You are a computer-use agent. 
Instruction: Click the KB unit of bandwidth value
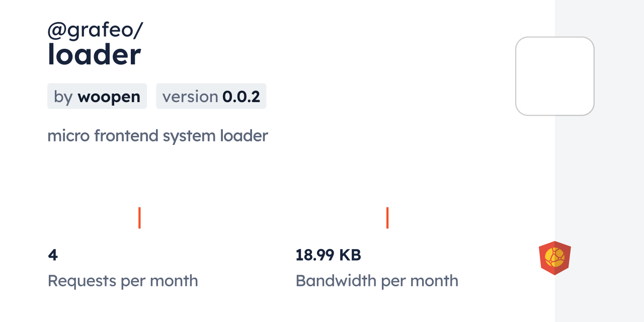click(350, 255)
